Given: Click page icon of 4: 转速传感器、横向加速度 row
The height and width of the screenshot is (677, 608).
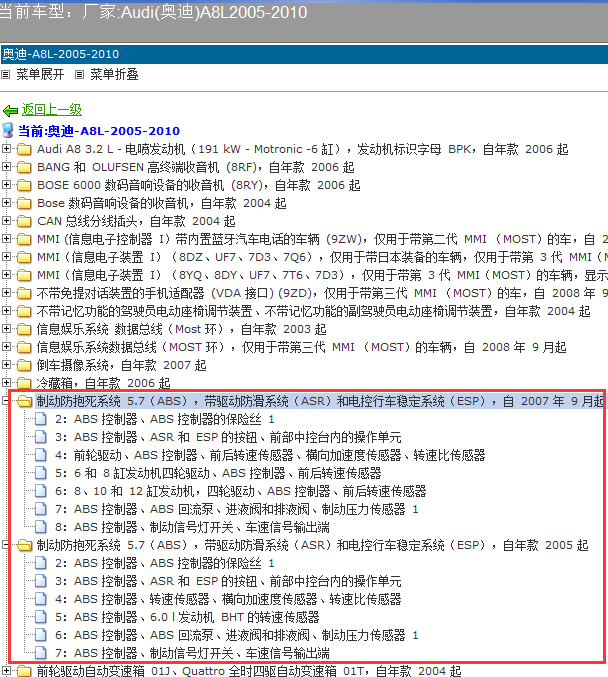Looking at the screenshot, I should pos(41,598).
